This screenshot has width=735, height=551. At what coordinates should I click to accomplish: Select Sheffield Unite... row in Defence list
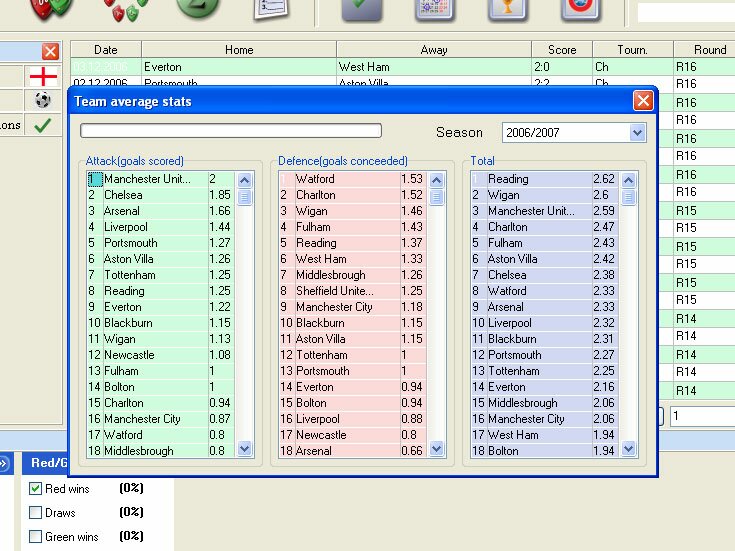(x=352, y=291)
